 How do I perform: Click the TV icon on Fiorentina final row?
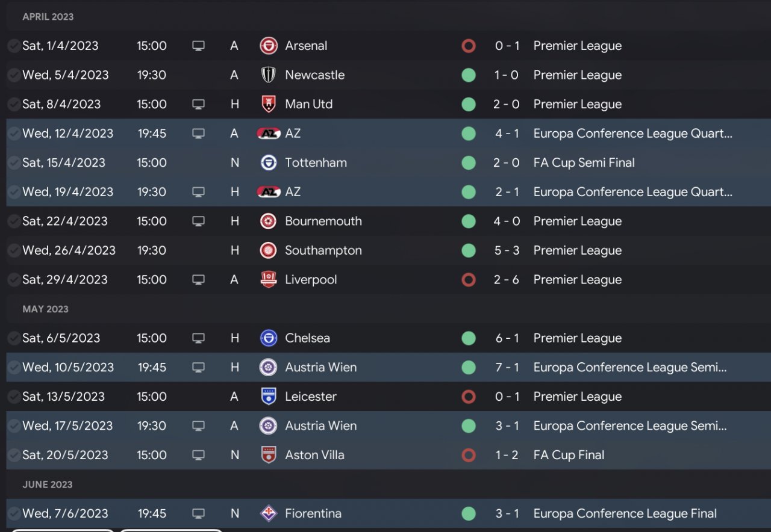coord(198,514)
